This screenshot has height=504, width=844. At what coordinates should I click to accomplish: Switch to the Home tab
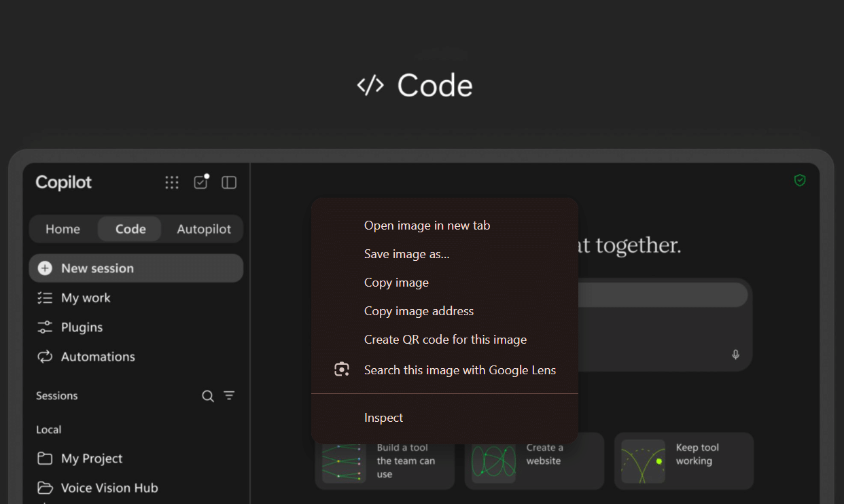[63, 229]
